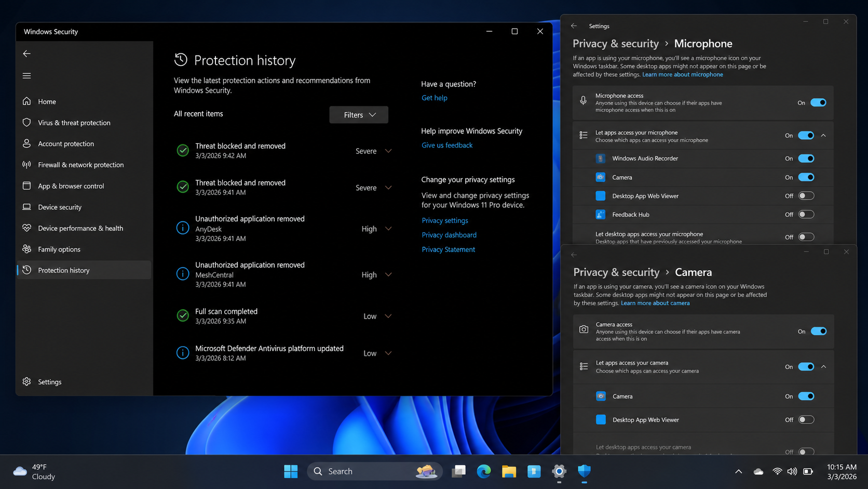Select Firewall & network protection menu item
Screen dimensions: 868x489
click(84, 165)
